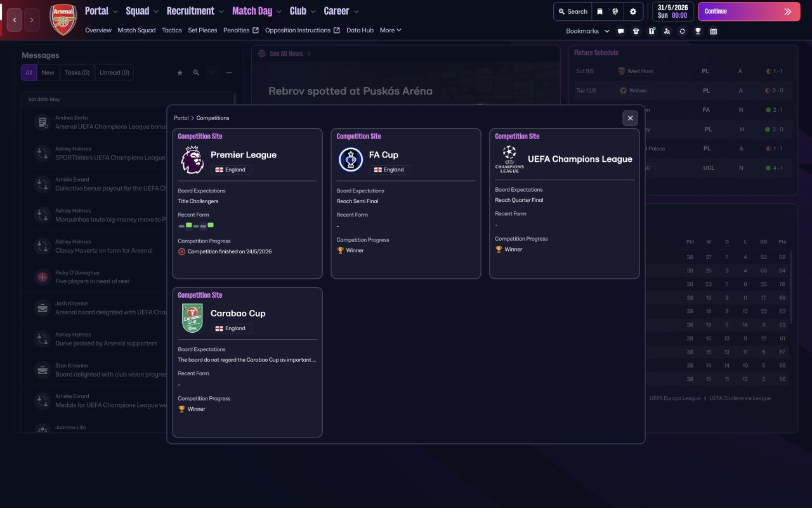Click the circular arrows shortcut icon
This screenshot has height=508, width=812.
coord(682,31)
